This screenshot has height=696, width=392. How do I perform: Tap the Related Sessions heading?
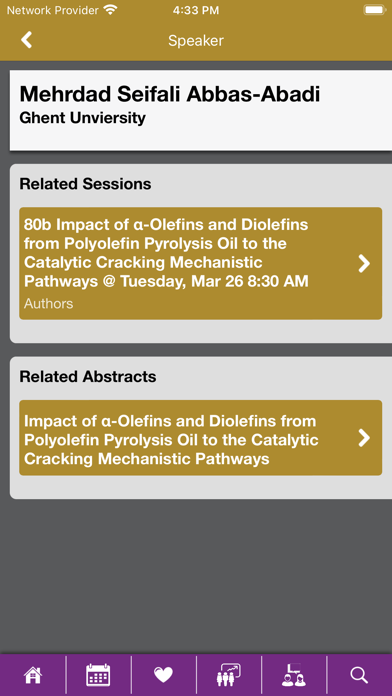(85, 184)
